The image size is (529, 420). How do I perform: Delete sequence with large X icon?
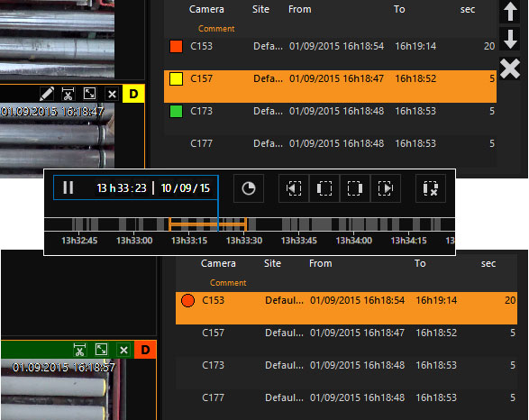tap(510, 68)
